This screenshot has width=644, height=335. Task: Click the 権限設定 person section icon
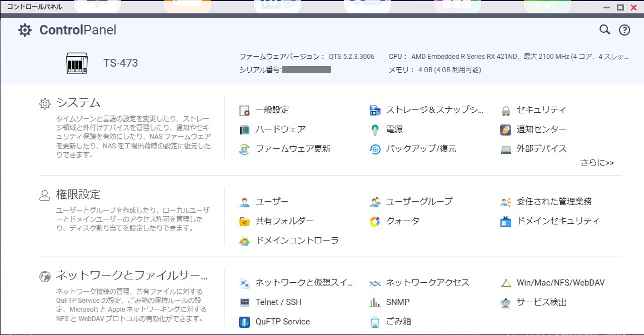tap(45, 196)
